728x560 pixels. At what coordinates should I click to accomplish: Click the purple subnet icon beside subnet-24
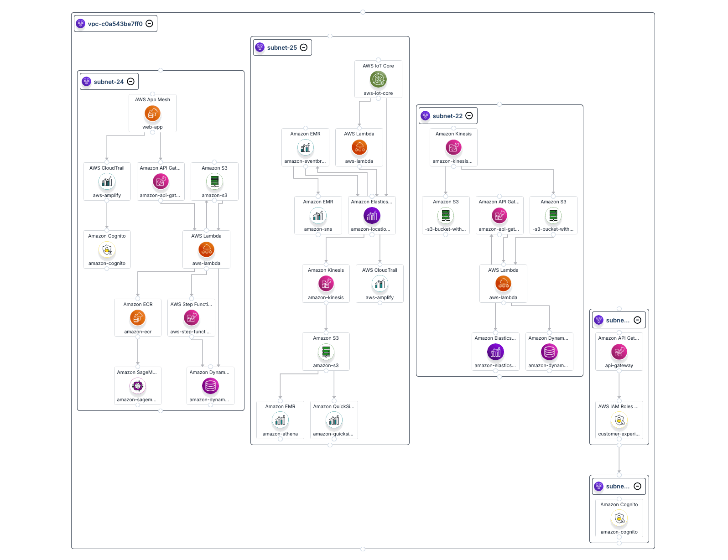tap(86, 82)
